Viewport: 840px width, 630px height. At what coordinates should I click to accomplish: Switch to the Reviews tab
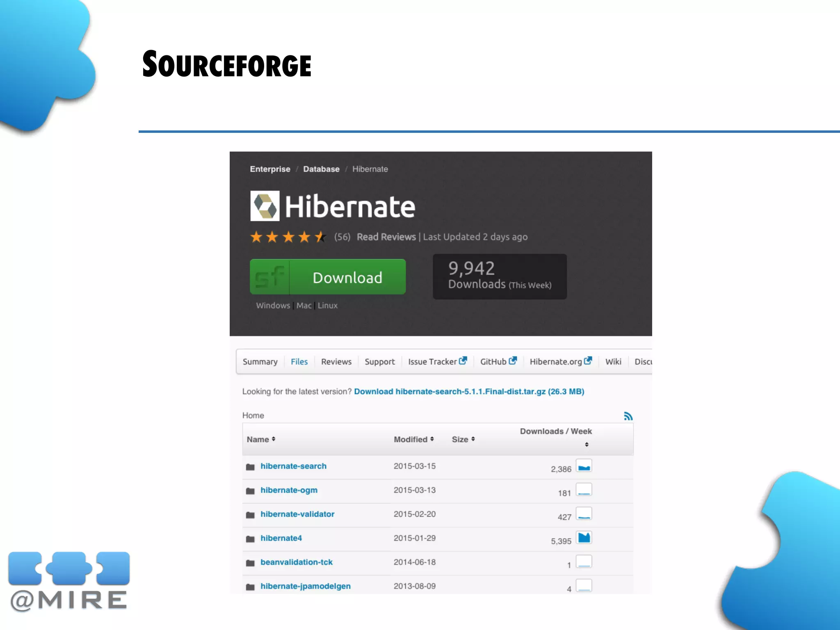pos(336,362)
